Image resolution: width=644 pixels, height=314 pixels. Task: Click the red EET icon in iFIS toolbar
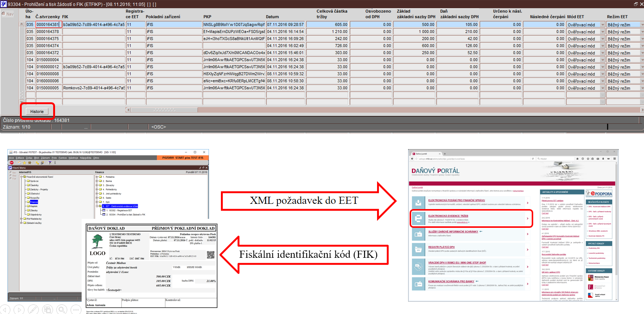[x=12, y=163]
